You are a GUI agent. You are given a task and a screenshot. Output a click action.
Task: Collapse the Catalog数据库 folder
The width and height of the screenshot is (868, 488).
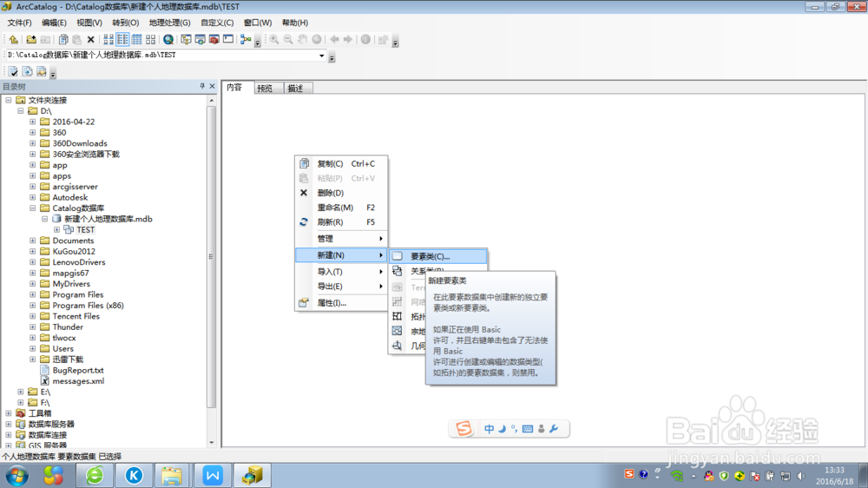pyautogui.click(x=33, y=208)
